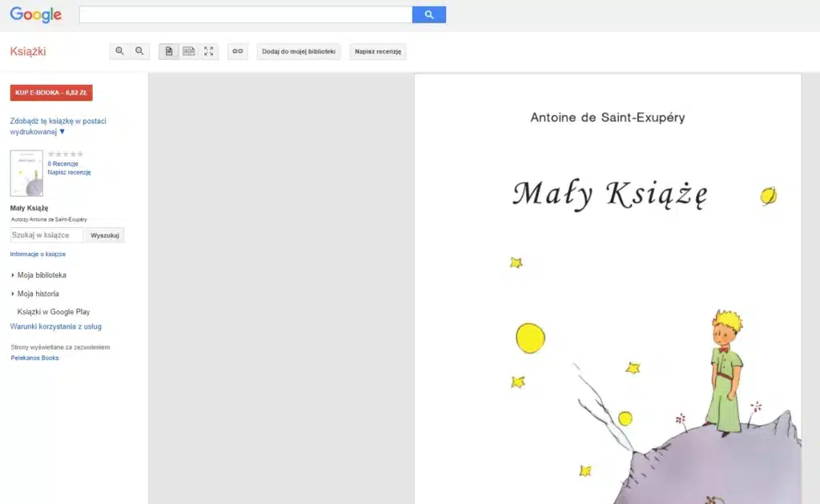Click the Autorzy Antoine de Saint-Exupéry text

click(49, 219)
